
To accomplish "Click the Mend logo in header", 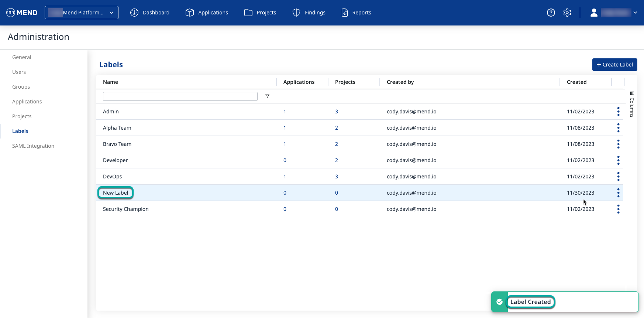I will (x=22, y=13).
